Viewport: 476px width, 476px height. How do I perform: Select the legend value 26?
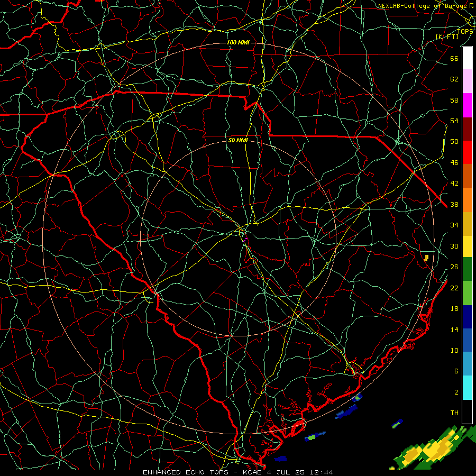coord(454,267)
